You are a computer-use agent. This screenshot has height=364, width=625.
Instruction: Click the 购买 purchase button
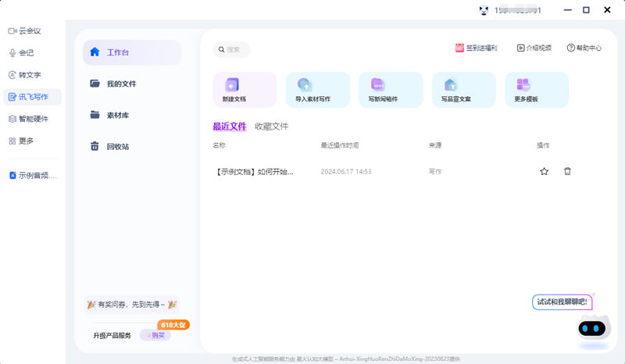point(155,335)
